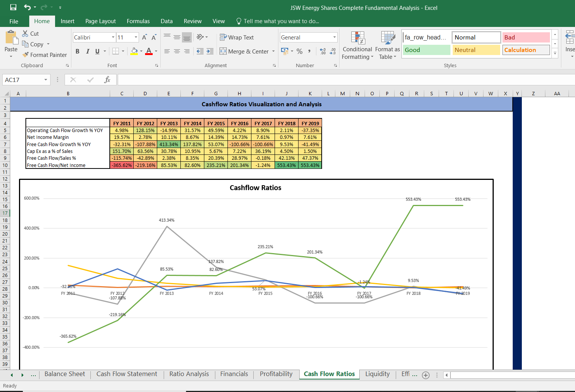This screenshot has width=575, height=392.
Task: Toggle Bold formatting
Action: pyautogui.click(x=77, y=51)
